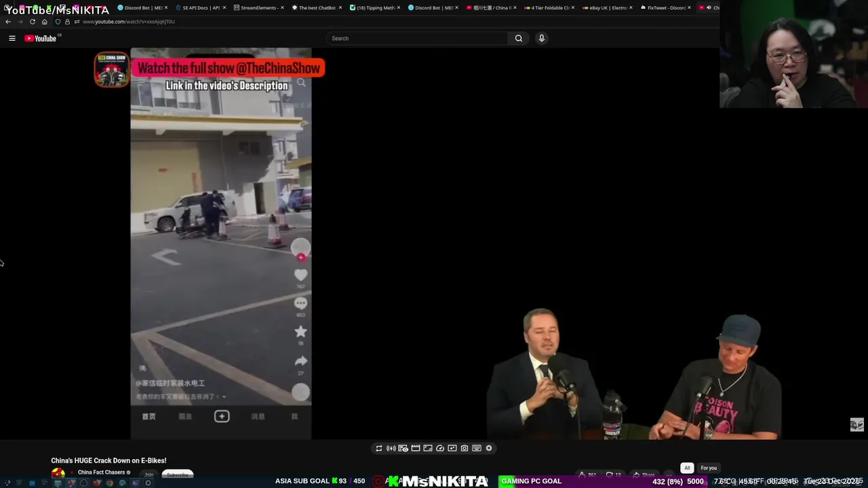The image size is (868, 488).
Task: Switch to the (18) Tipping Meth tab
Action: coord(376,7)
